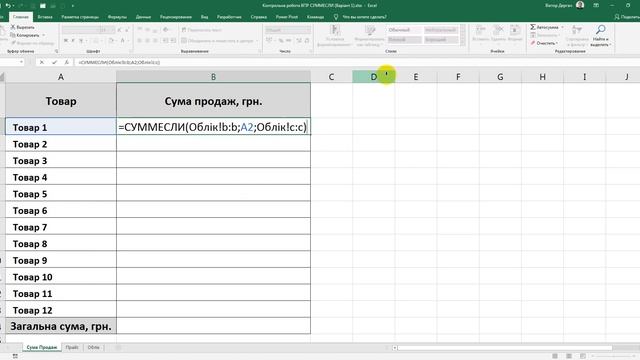Open Insert Function fx dialog
The height and width of the screenshot is (360, 640).
[x=67, y=62]
